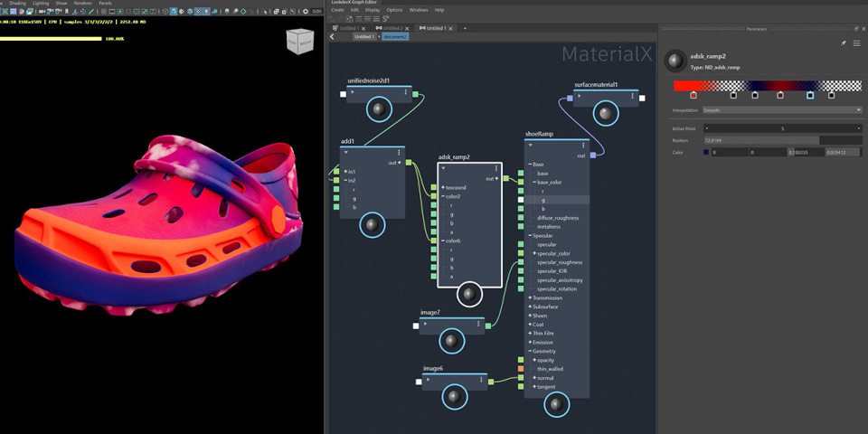Click the surfacematerial1 node preview sphere
The width and height of the screenshot is (868, 434).
pyautogui.click(x=606, y=113)
